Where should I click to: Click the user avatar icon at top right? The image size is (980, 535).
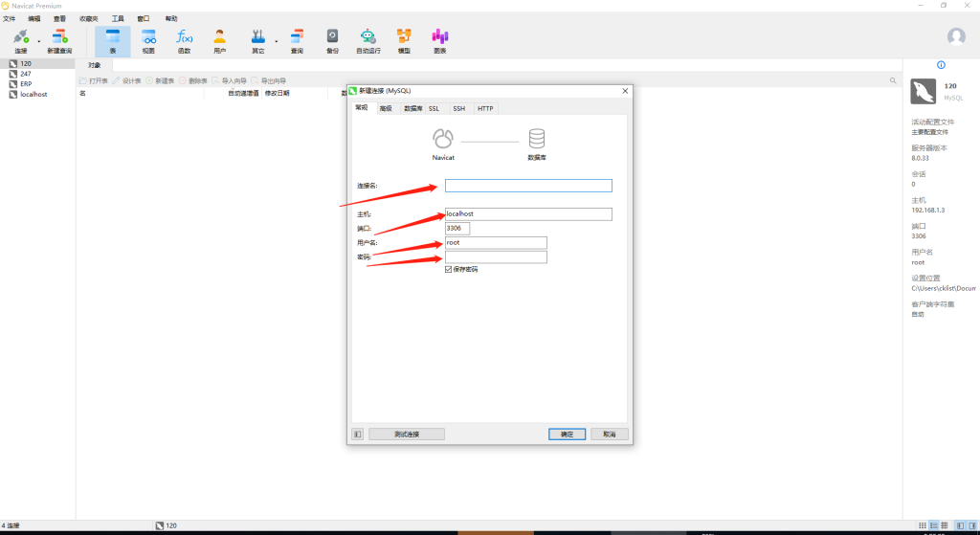(956, 37)
